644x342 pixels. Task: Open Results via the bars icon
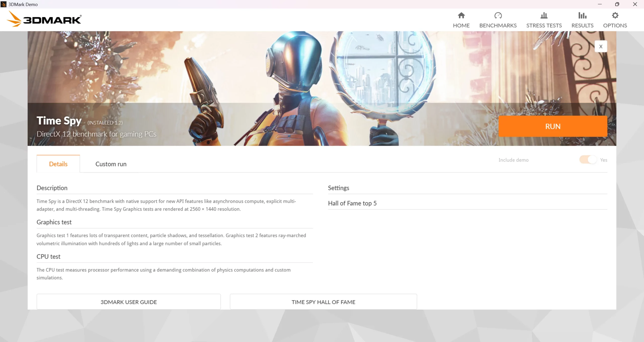[x=582, y=16]
